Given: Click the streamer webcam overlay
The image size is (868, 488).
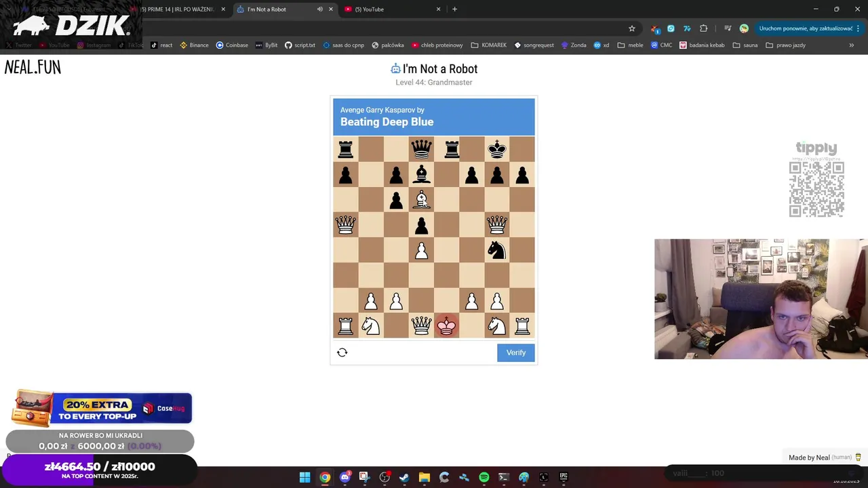Looking at the screenshot, I should click(x=761, y=299).
